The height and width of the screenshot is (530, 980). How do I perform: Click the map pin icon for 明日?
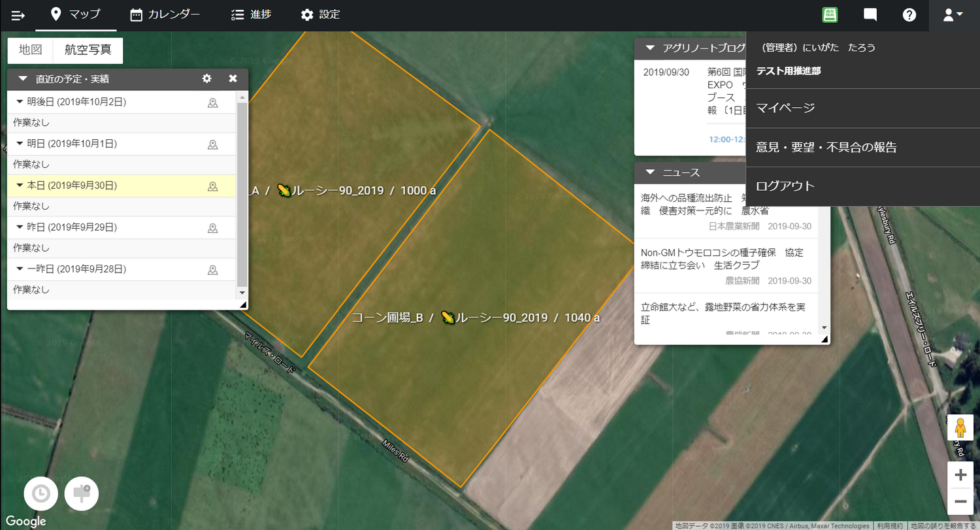pyautogui.click(x=212, y=144)
